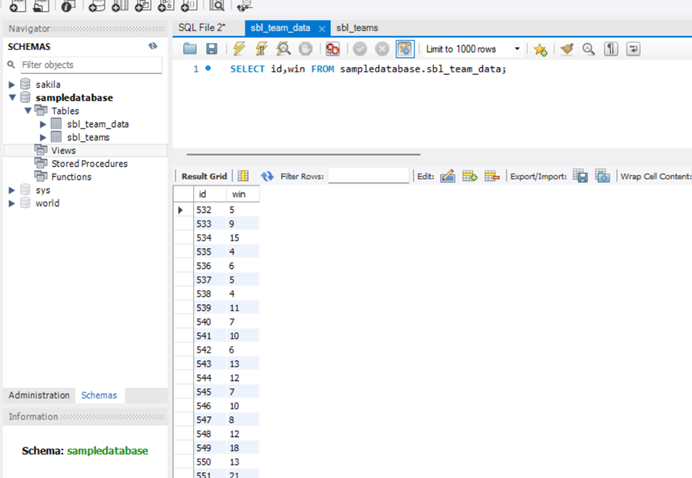Image resolution: width=692 pixels, height=478 pixels.
Task: Click the Filter objects search field
Action: (91, 65)
